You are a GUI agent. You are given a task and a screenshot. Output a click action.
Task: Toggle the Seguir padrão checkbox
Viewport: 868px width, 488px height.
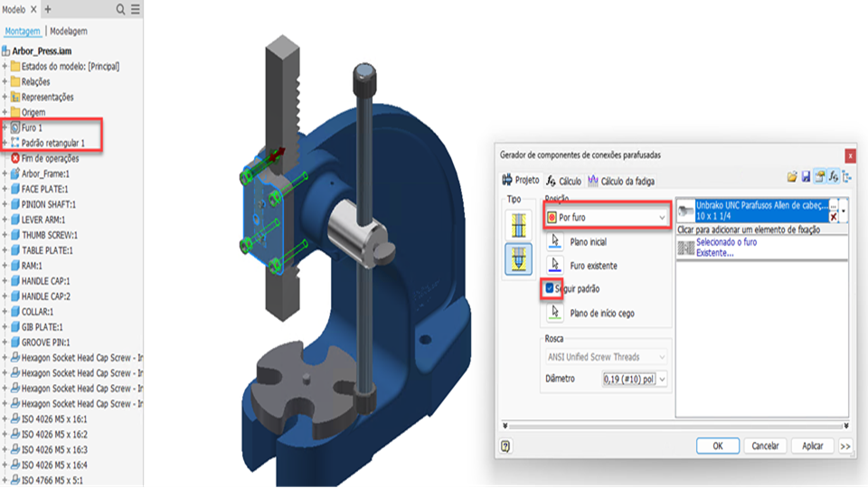tap(549, 288)
